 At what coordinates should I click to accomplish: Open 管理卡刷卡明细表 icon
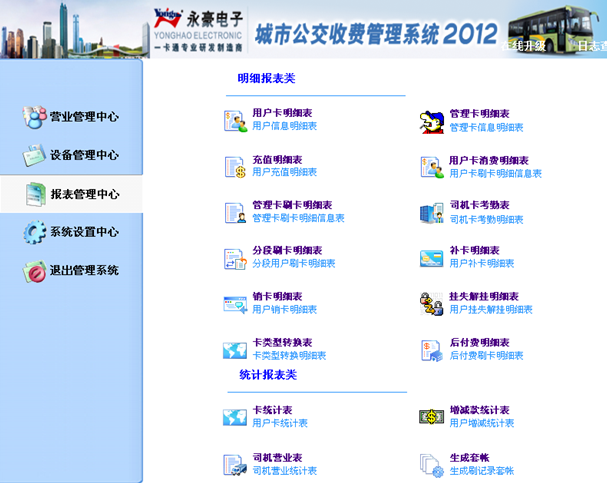coord(234,212)
